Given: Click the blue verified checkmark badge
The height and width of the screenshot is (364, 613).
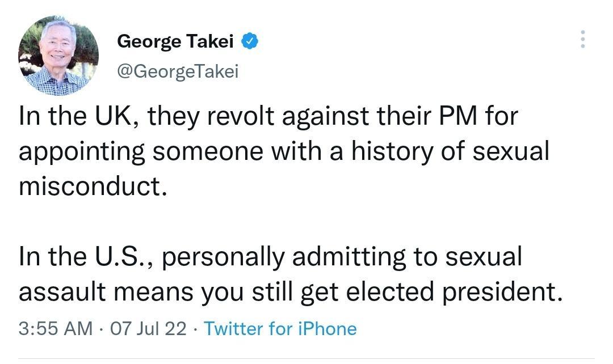Looking at the screenshot, I should [x=249, y=40].
